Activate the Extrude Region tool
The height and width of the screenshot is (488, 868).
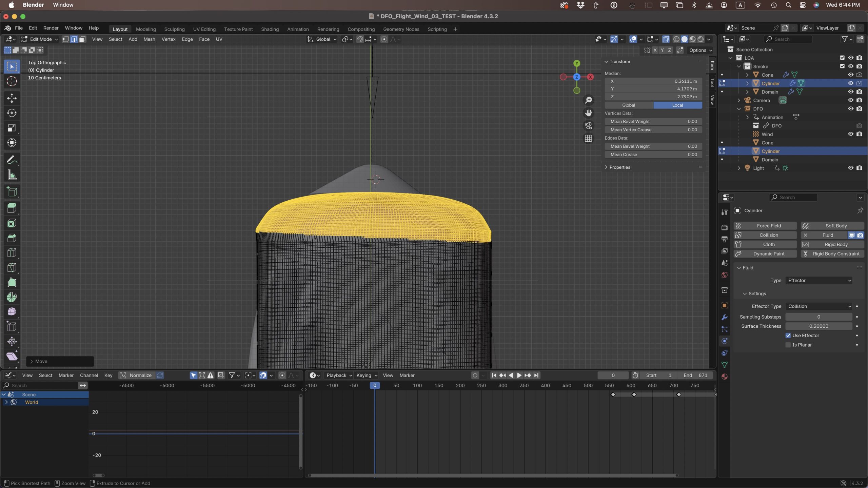pos(12,208)
